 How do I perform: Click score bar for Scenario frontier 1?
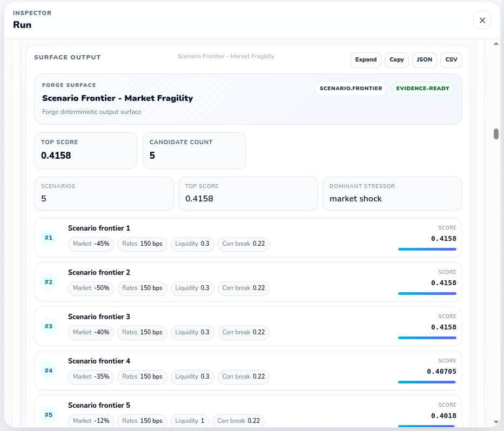click(x=427, y=249)
